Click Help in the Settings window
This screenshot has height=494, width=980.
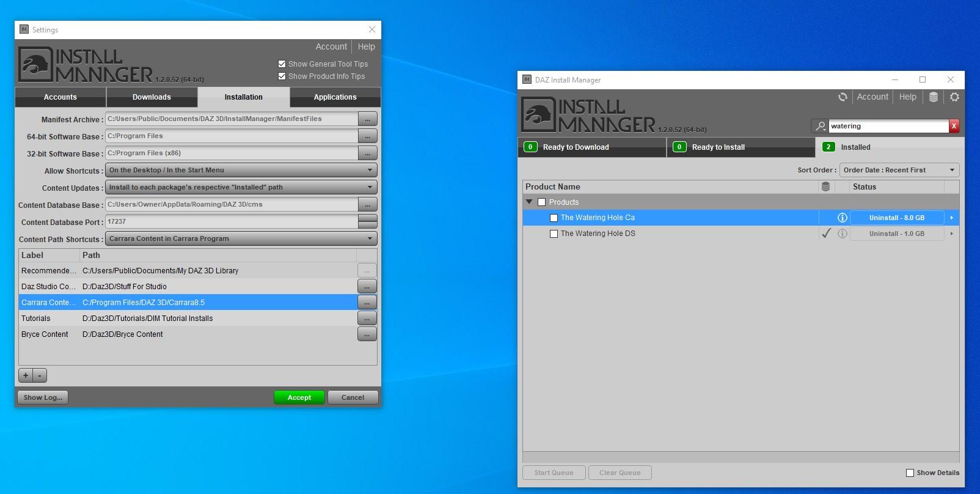(x=367, y=46)
